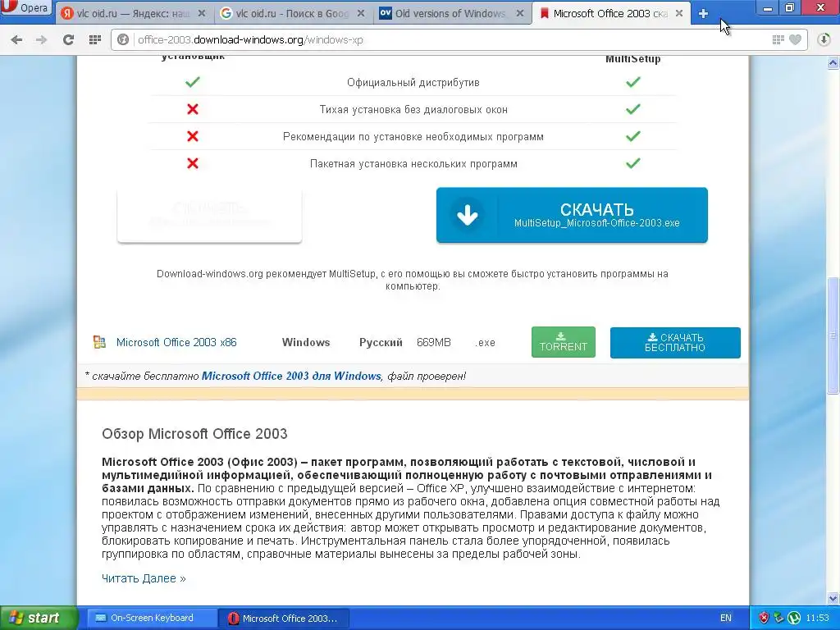The image size is (840, 630).
Task: Open the Windows start menu
Action: point(39,618)
